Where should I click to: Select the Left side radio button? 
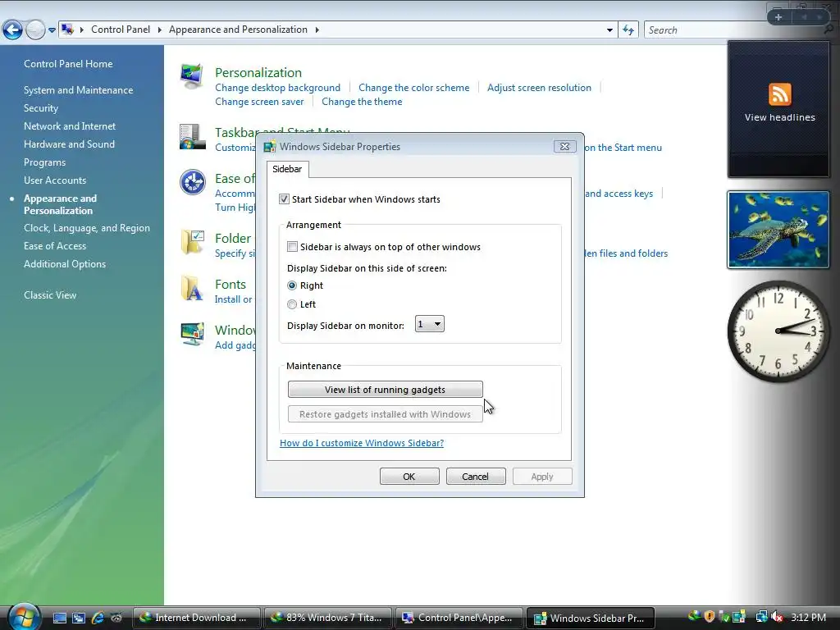292,304
